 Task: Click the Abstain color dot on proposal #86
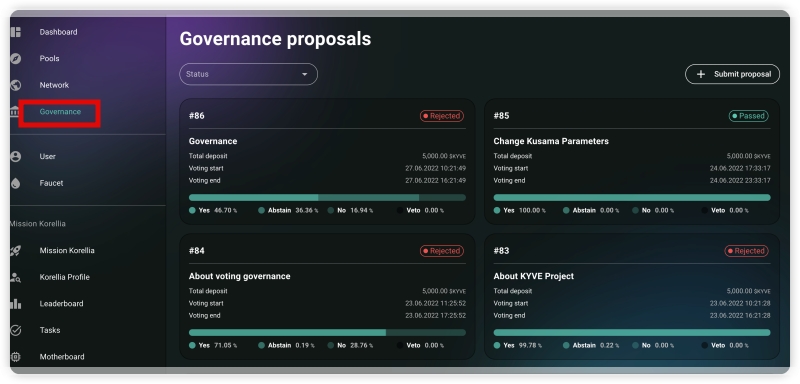(x=261, y=211)
